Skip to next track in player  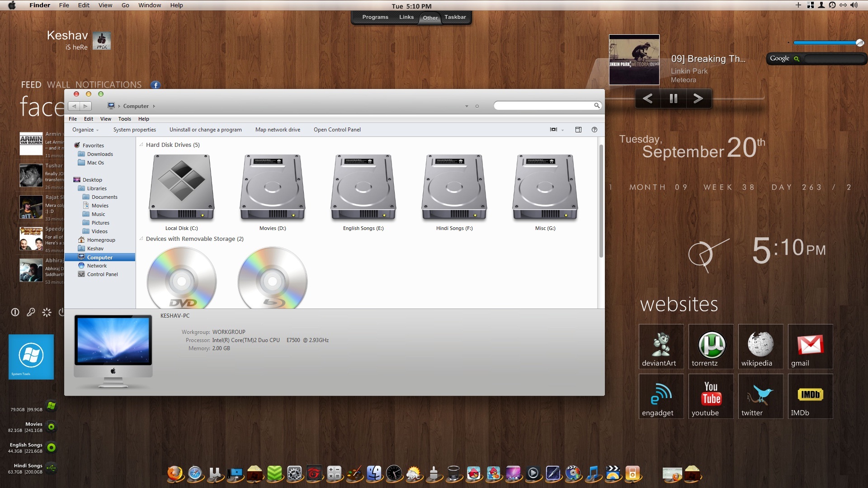click(698, 99)
